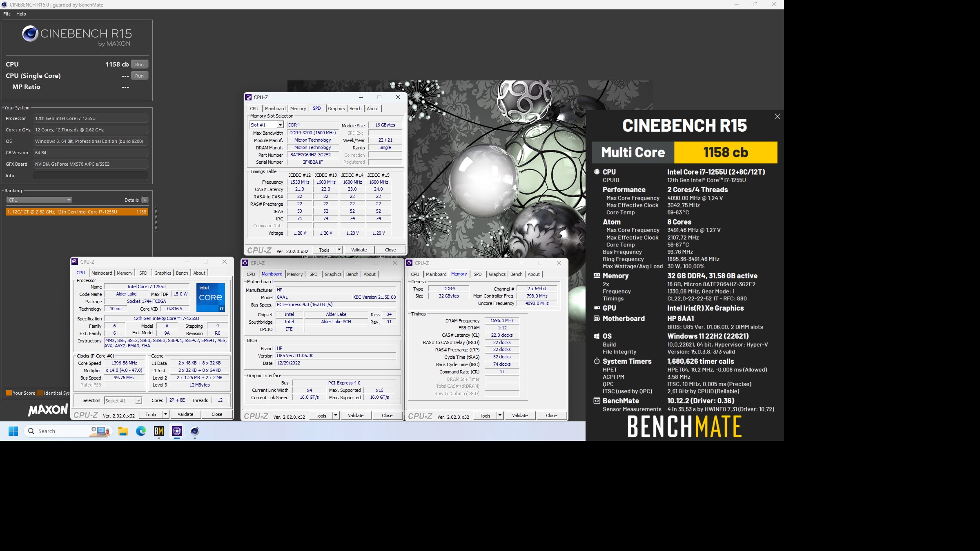Screen dimensions: 980x551
Task: Click the Cinebench panel resize handle
Action: 156,220
